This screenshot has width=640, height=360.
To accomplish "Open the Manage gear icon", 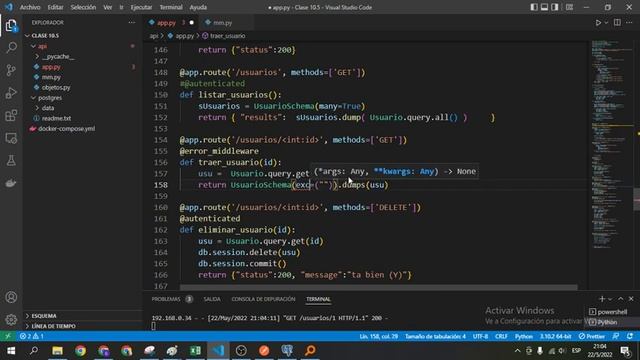I will 11,319.
